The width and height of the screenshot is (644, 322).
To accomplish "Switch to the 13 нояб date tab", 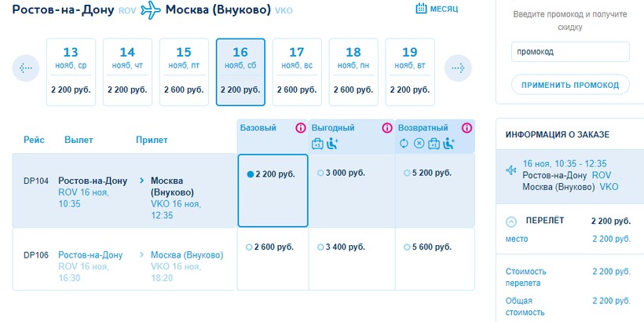I will (71, 71).
